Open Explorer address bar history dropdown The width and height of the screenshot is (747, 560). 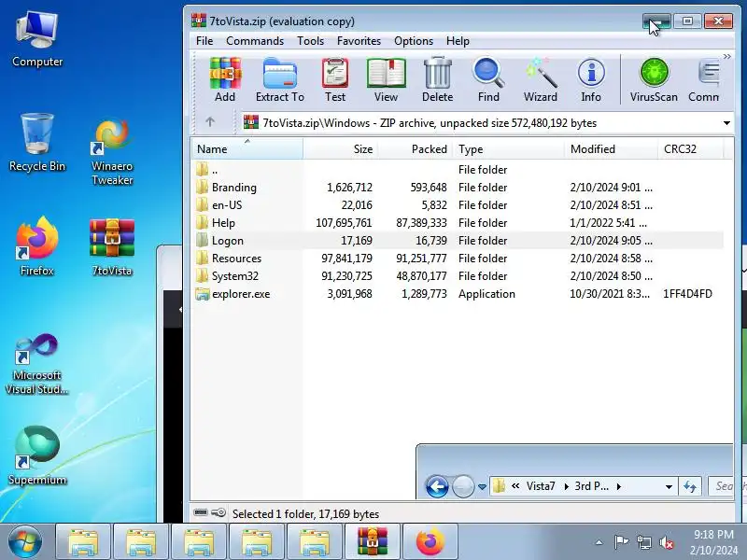(669, 486)
